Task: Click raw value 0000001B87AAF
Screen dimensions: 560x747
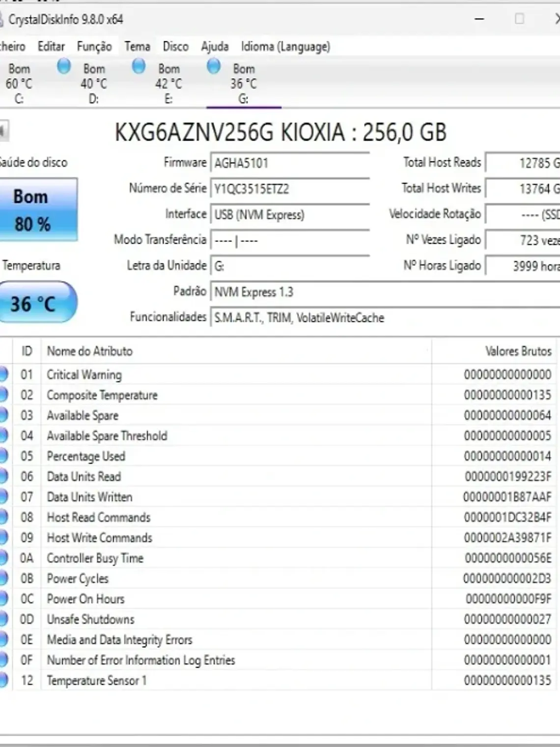Action: point(507,497)
